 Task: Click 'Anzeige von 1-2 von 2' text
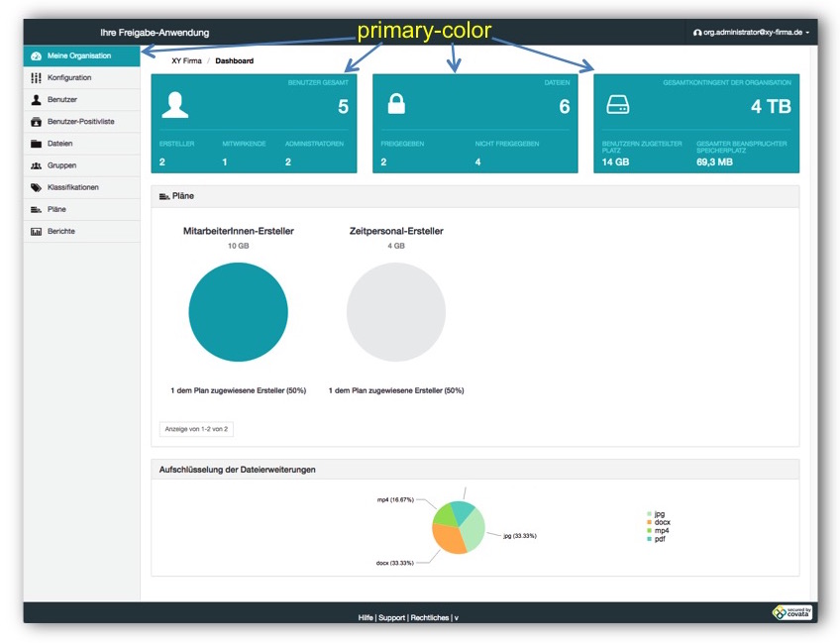pyautogui.click(x=196, y=429)
